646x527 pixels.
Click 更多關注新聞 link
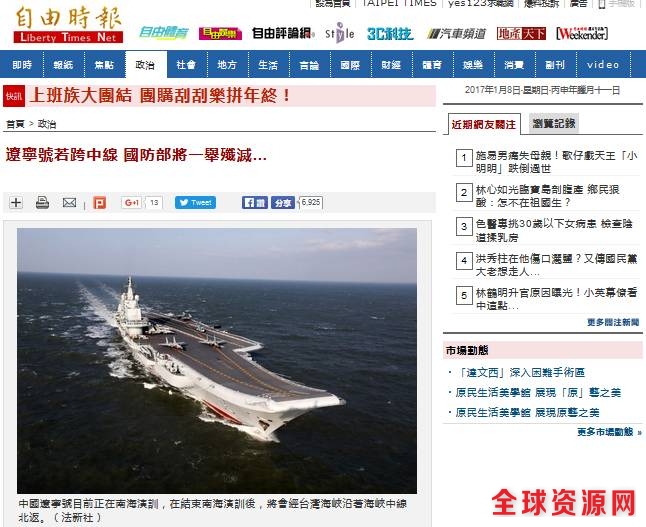[x=613, y=322]
